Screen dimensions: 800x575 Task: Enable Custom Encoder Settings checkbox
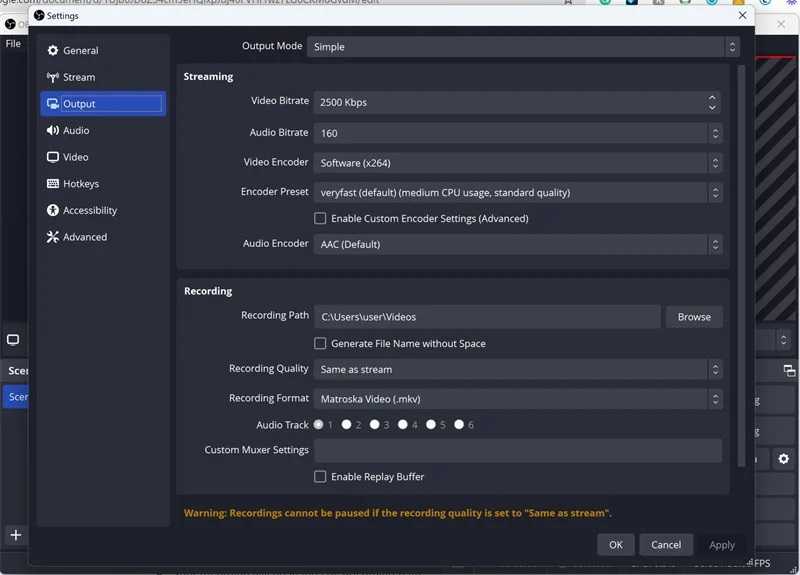320,219
